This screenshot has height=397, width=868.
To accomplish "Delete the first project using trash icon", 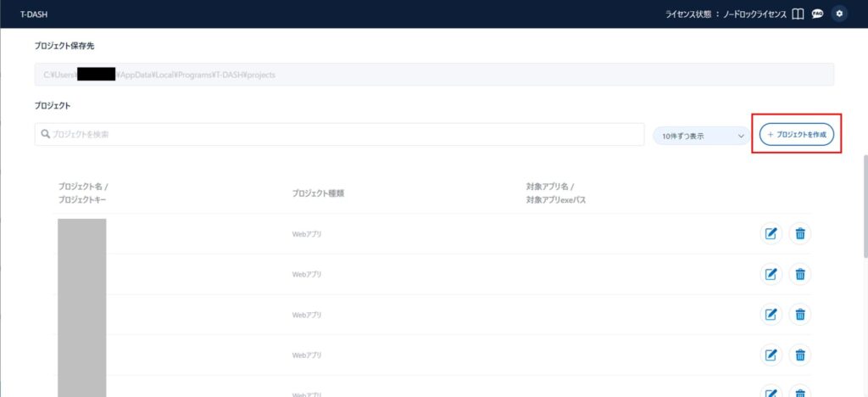I will coord(799,233).
